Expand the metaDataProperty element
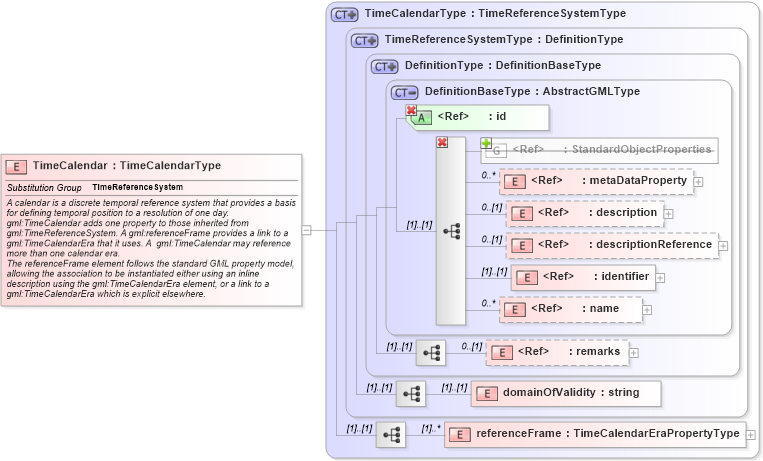Viewport: 763px width, 461px height. point(698,182)
